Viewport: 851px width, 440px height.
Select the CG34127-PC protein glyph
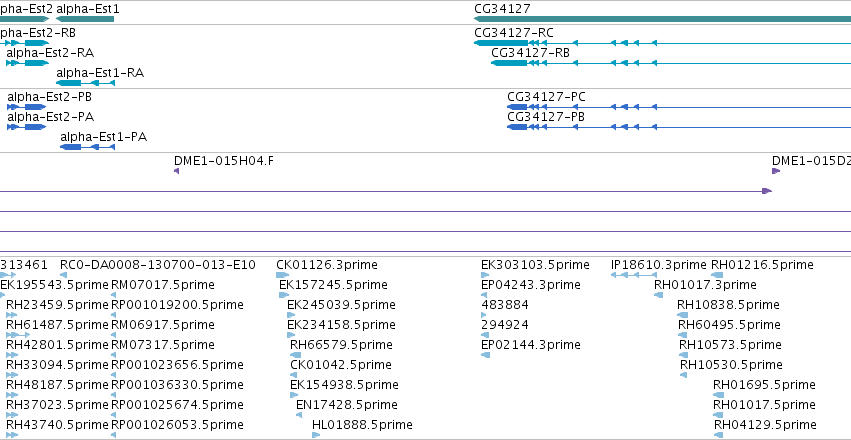click(x=679, y=107)
